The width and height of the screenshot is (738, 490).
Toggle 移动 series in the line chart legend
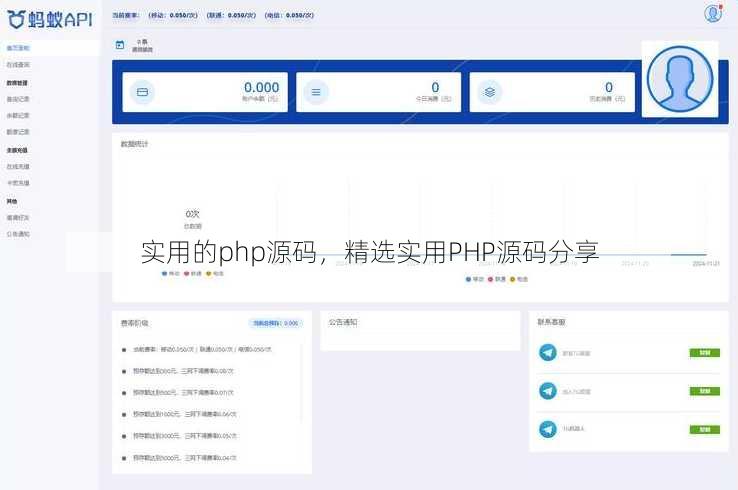click(x=474, y=279)
